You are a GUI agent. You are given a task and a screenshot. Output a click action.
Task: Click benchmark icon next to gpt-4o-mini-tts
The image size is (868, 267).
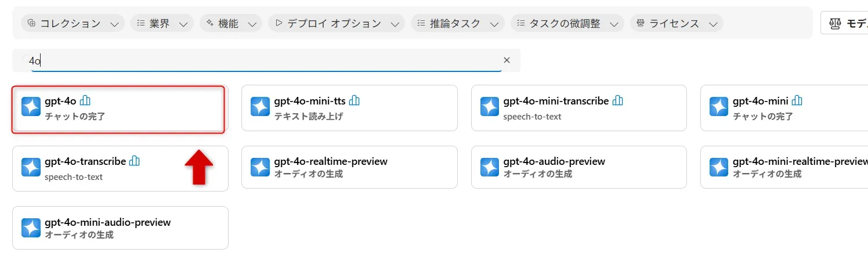pyautogui.click(x=355, y=100)
